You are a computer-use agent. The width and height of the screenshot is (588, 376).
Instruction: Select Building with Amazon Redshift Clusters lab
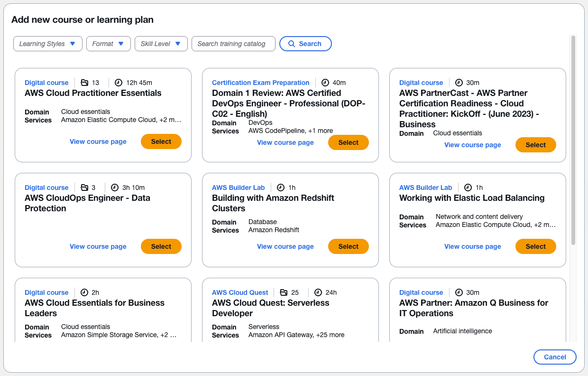coord(348,246)
